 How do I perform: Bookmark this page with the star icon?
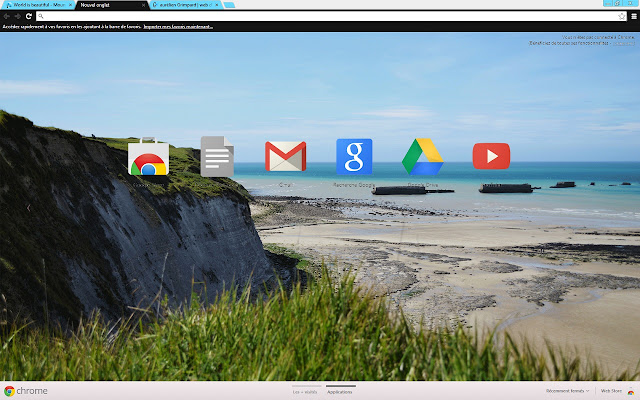click(622, 16)
